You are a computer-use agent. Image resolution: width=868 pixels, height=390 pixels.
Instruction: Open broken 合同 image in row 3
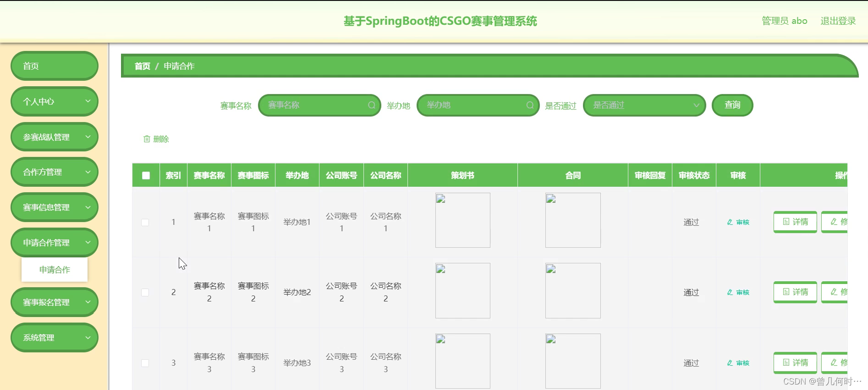tap(573, 361)
